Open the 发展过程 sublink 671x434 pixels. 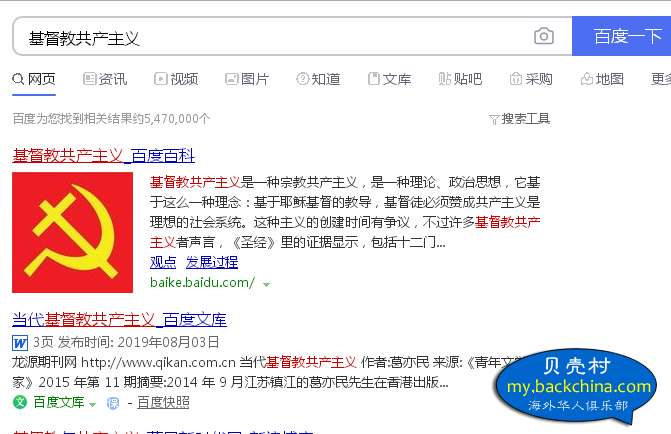coord(212,262)
